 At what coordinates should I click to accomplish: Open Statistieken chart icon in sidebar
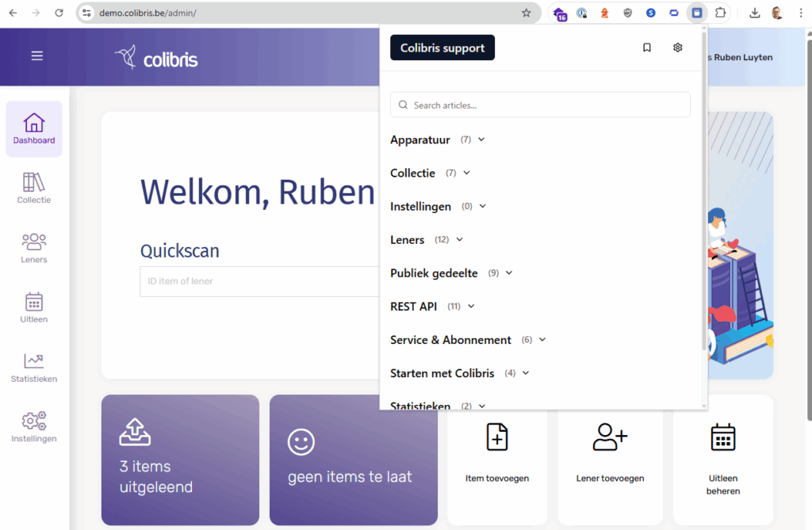tap(34, 360)
